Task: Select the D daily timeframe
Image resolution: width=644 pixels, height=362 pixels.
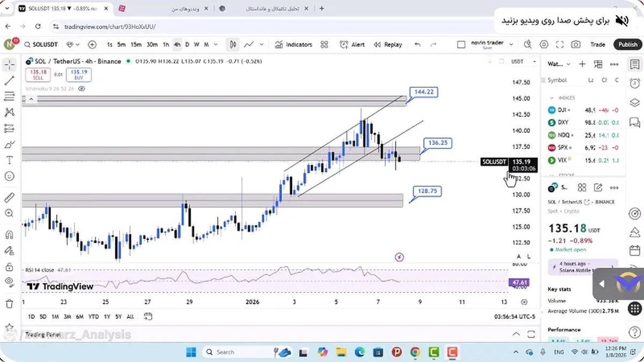Action: click(x=187, y=45)
